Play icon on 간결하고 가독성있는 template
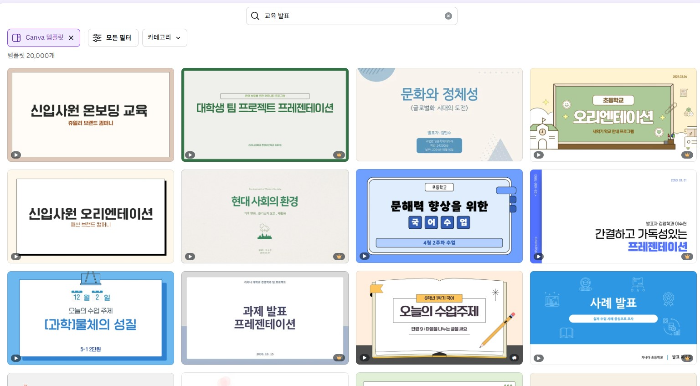 tap(539, 256)
